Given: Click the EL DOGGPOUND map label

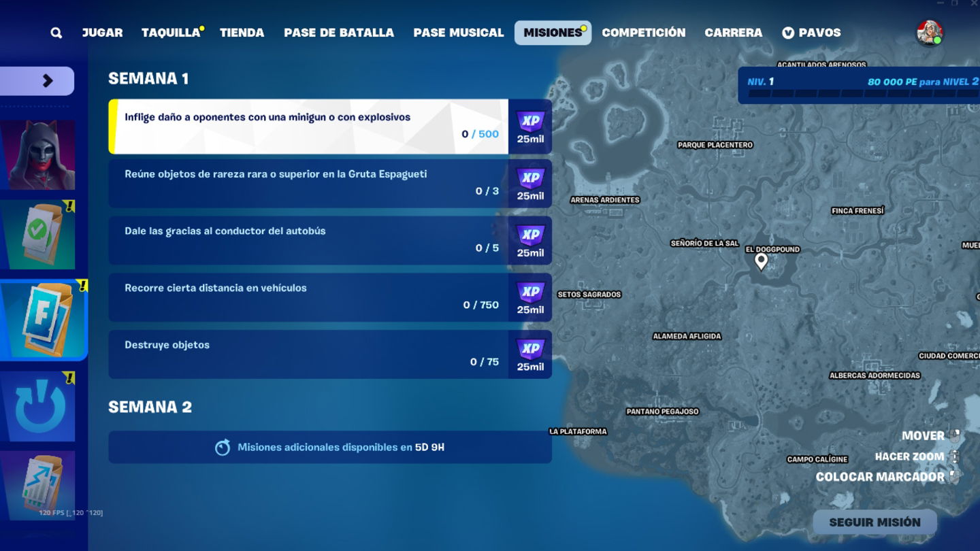Looking at the screenshot, I should (772, 250).
